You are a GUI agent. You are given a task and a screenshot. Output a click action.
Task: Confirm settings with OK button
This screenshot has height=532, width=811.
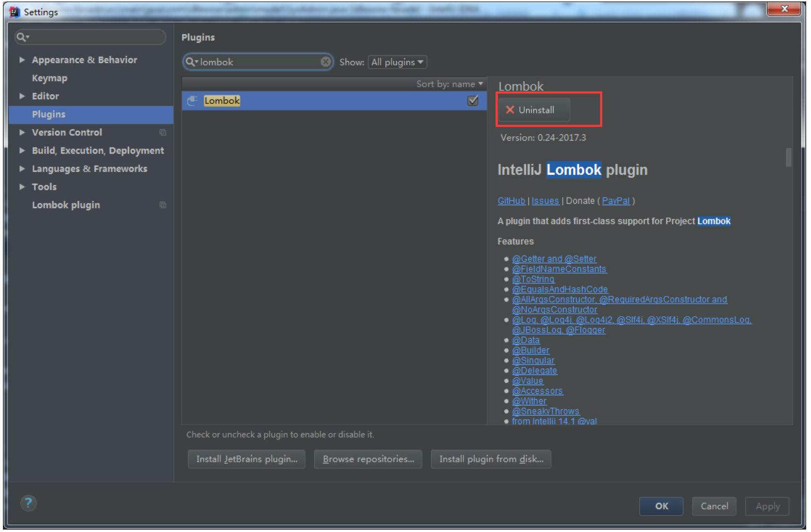point(661,506)
